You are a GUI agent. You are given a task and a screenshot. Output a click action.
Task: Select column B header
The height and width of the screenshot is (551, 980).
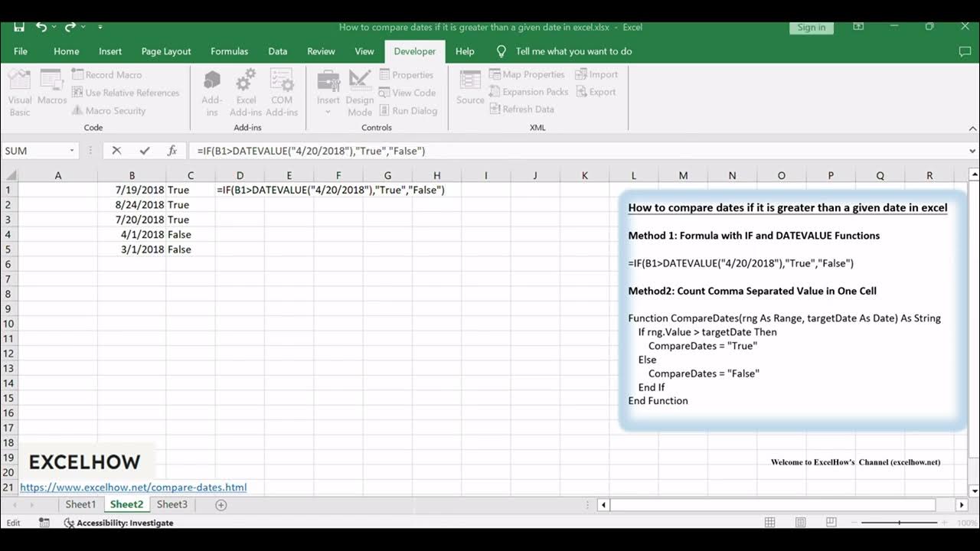132,175
